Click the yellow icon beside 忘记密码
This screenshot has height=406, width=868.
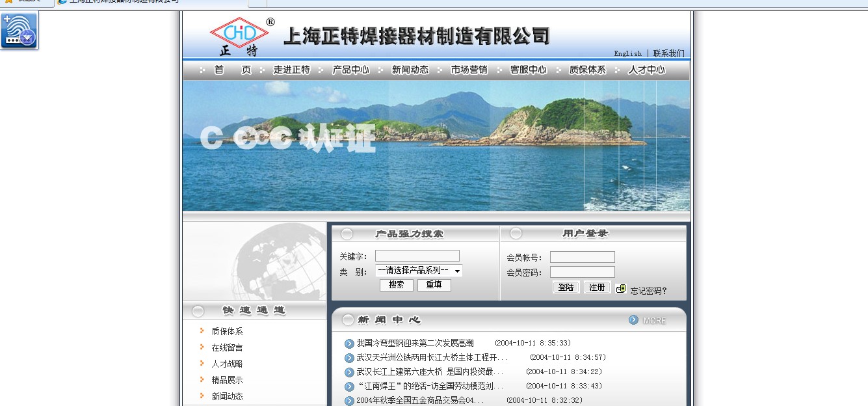coord(621,289)
